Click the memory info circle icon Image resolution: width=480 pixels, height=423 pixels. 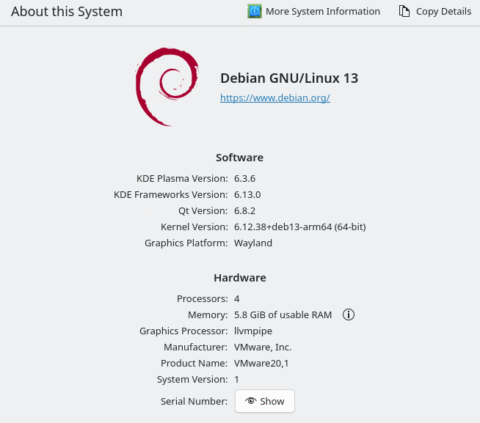(348, 314)
